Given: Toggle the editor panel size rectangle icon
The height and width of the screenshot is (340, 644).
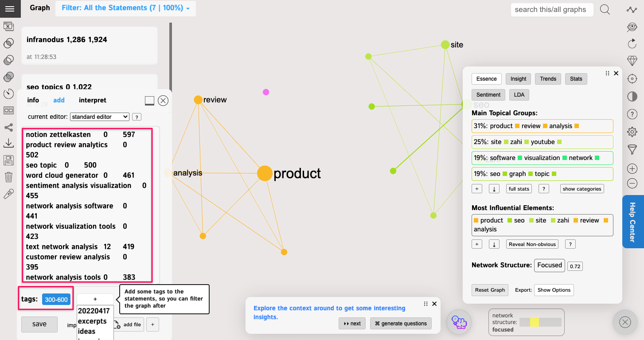Looking at the screenshot, I should (x=149, y=101).
